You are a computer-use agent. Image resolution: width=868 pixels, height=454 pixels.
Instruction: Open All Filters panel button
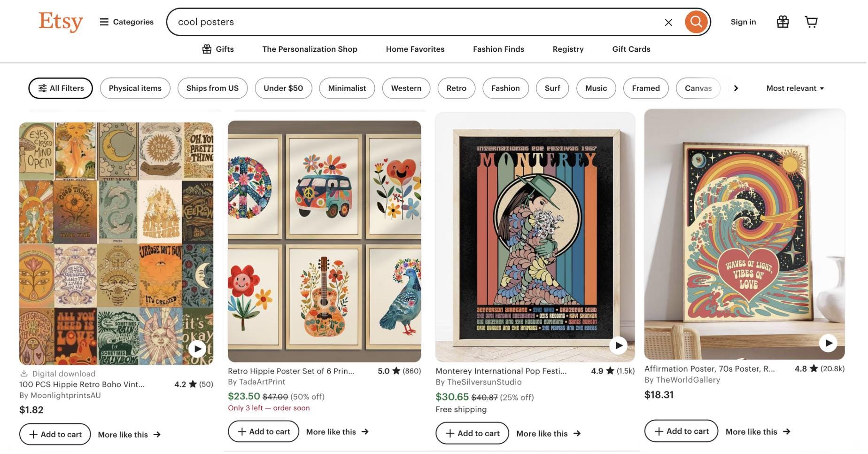pos(61,88)
